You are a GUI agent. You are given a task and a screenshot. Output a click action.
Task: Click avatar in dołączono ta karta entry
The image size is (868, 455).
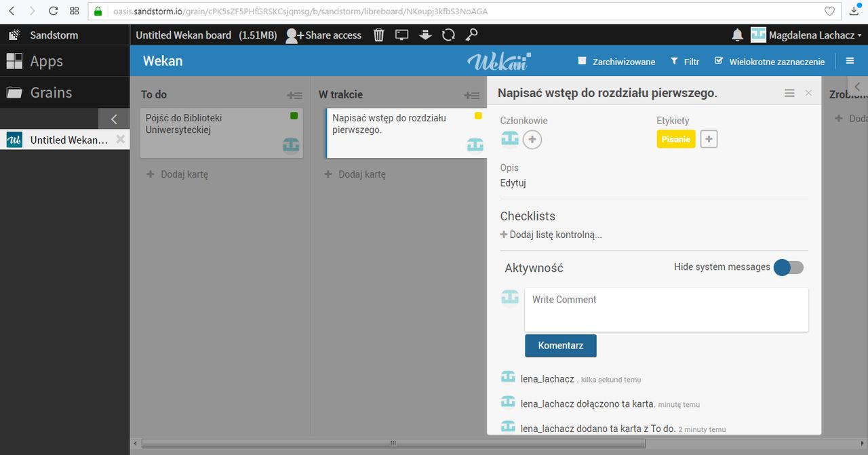pos(508,401)
